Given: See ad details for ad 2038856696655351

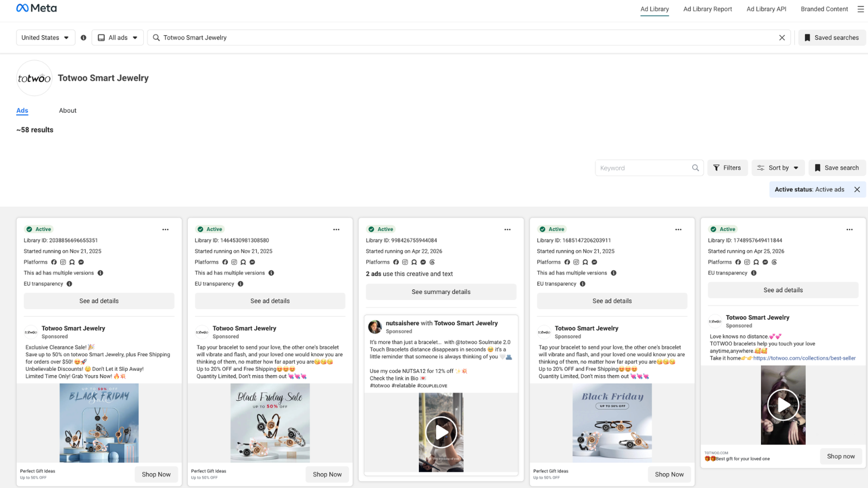Looking at the screenshot, I should [99, 301].
